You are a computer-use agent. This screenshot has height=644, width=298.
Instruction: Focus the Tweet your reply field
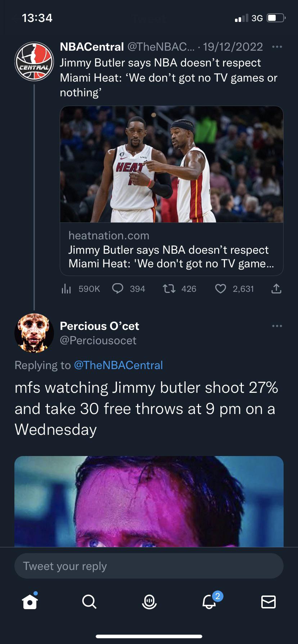tap(149, 566)
